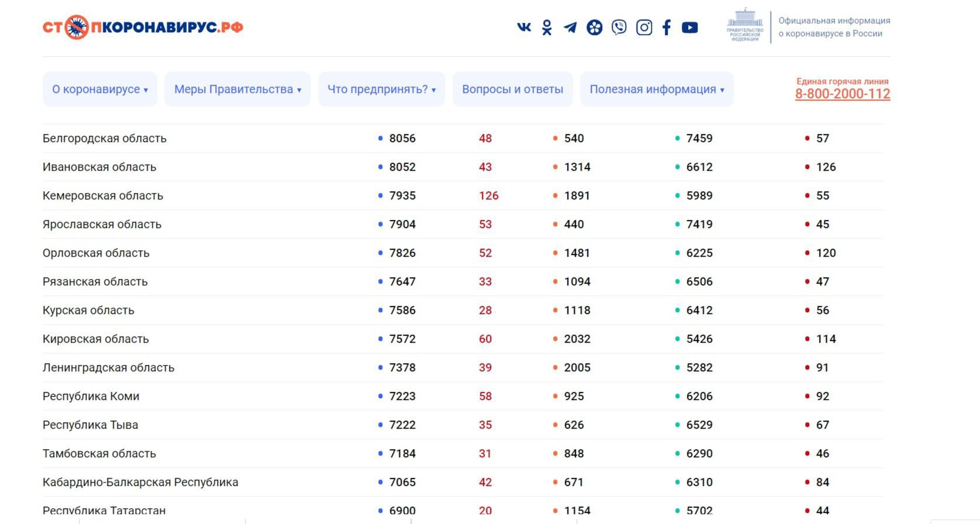Image resolution: width=980 pixels, height=524 pixels.
Task: Open the VK social media icon
Action: (524, 27)
